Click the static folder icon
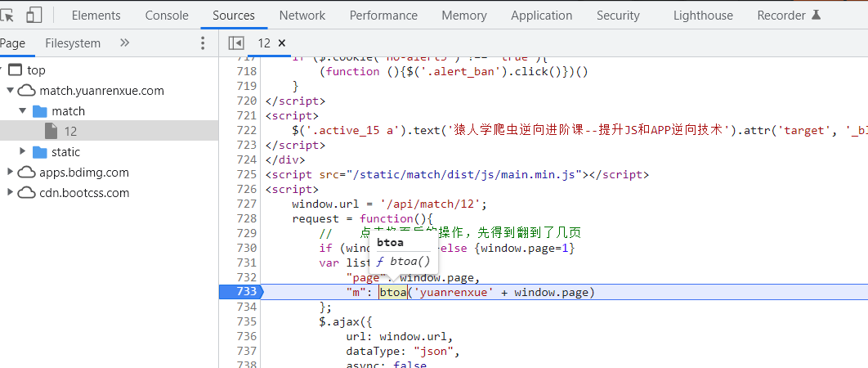Image resolution: width=868 pixels, height=368 pixels. pos(40,152)
